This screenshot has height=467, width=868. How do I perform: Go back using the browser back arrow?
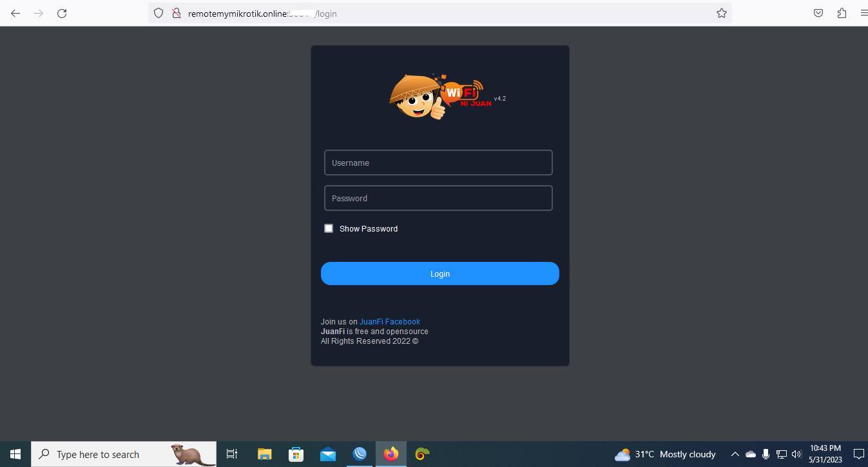pos(15,13)
